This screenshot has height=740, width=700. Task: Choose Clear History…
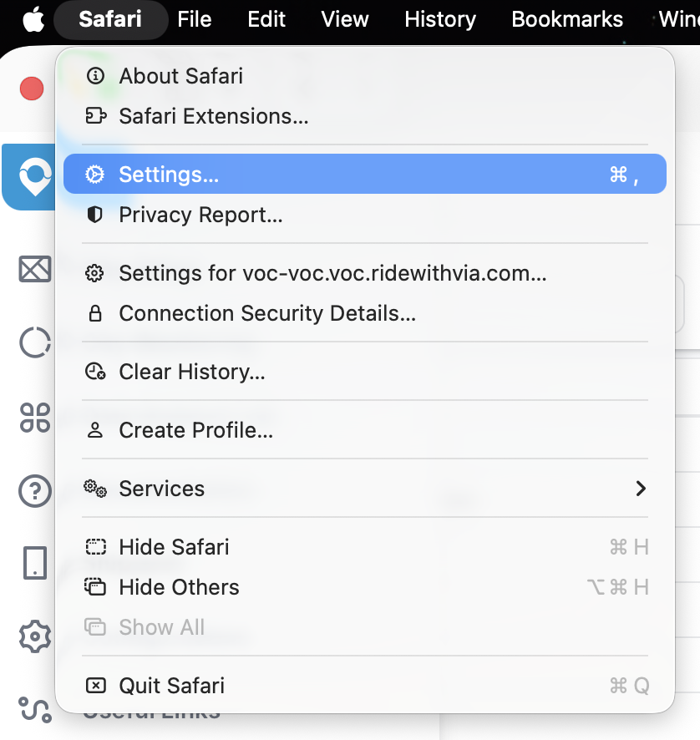click(x=365, y=372)
